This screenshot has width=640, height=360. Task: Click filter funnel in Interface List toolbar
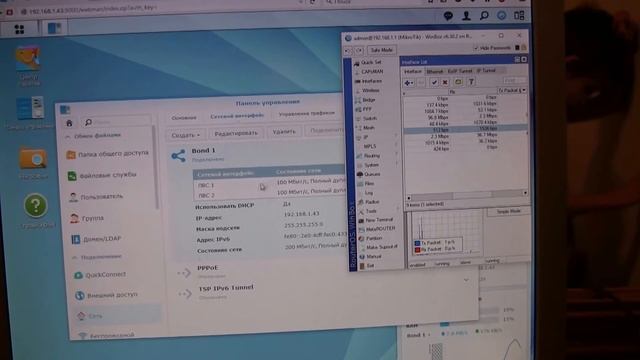pyautogui.click(x=471, y=82)
